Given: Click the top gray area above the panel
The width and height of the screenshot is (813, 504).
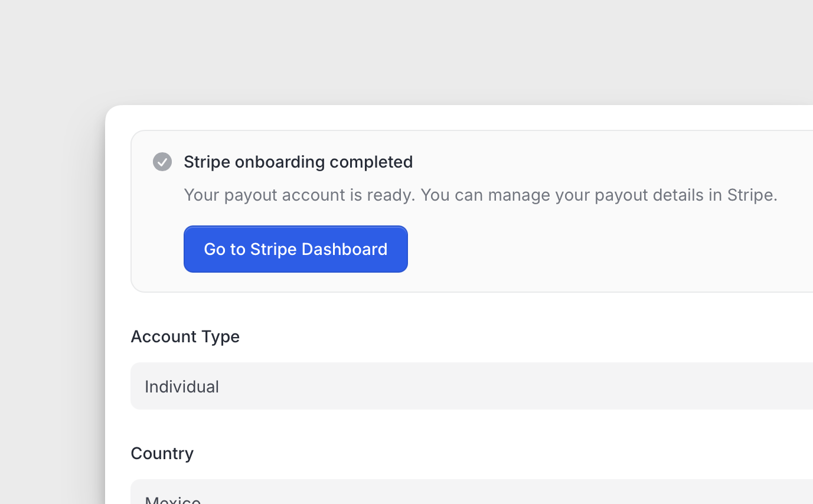Looking at the screenshot, I should click(x=413, y=47).
